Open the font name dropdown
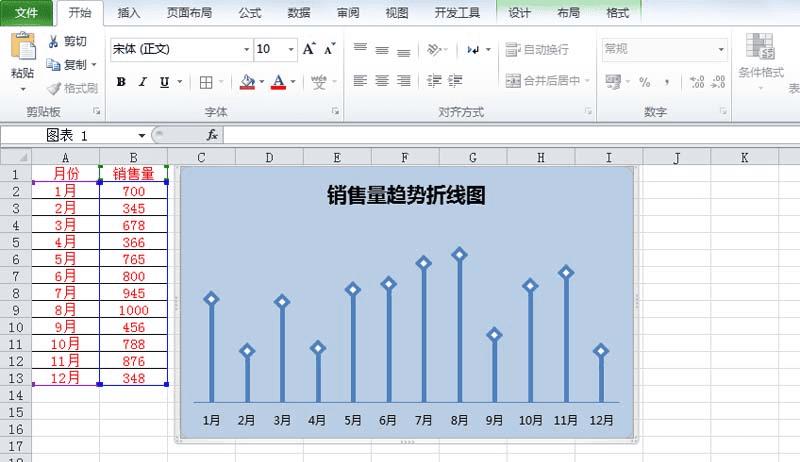This screenshot has height=462, width=800. (x=246, y=49)
